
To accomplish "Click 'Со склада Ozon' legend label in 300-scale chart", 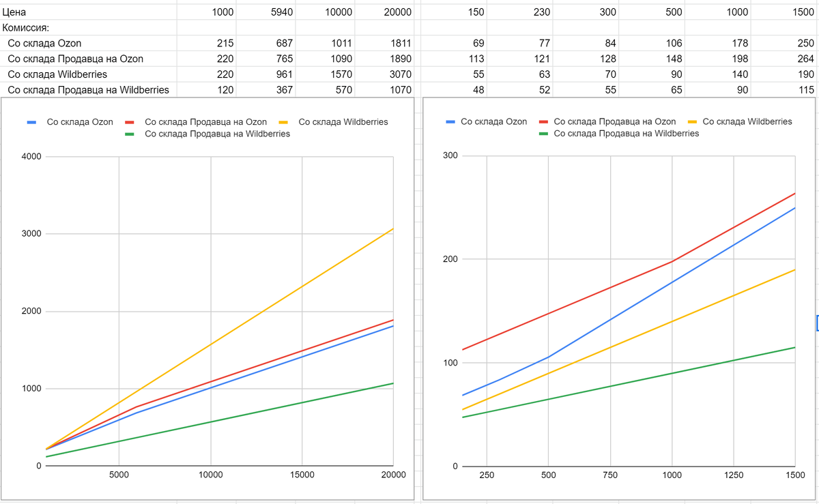I will 494,121.
